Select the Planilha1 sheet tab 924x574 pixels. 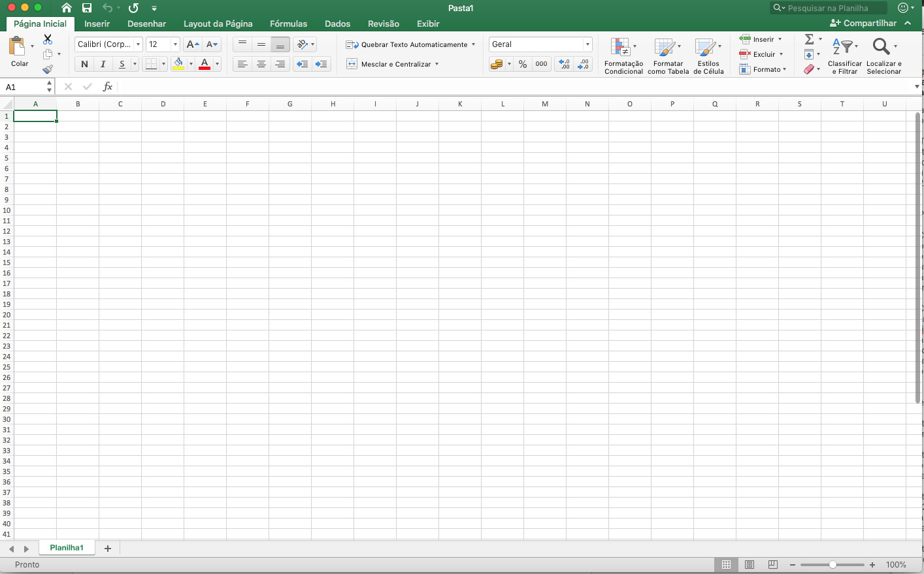pos(66,548)
